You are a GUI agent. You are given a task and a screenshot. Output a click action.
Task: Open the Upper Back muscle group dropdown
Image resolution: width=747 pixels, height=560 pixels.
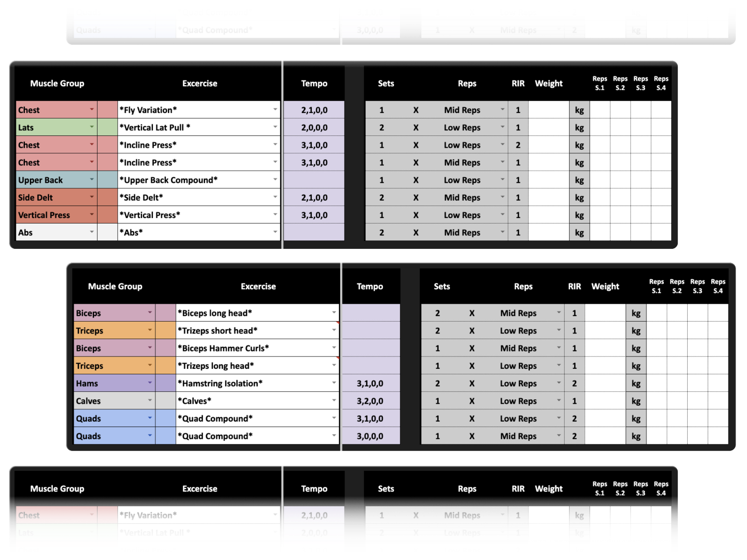click(92, 180)
